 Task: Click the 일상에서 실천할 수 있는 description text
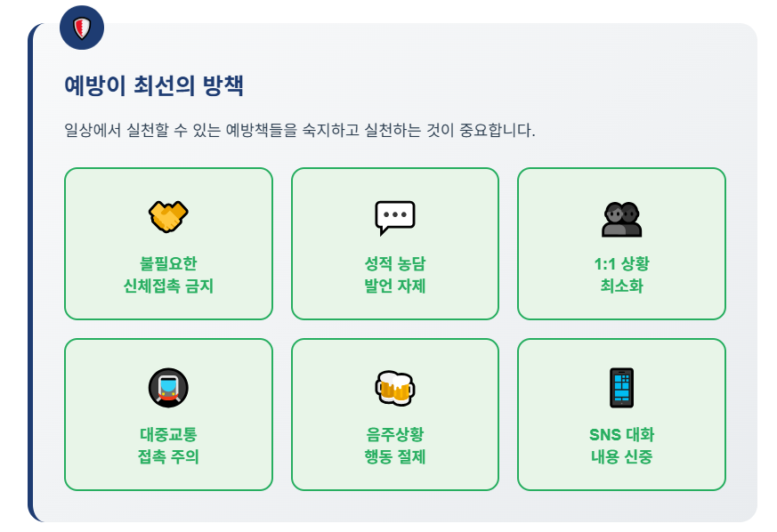300,130
